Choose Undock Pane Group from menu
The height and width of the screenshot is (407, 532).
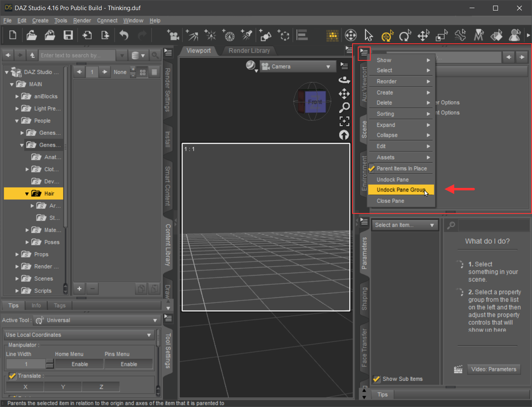click(401, 190)
